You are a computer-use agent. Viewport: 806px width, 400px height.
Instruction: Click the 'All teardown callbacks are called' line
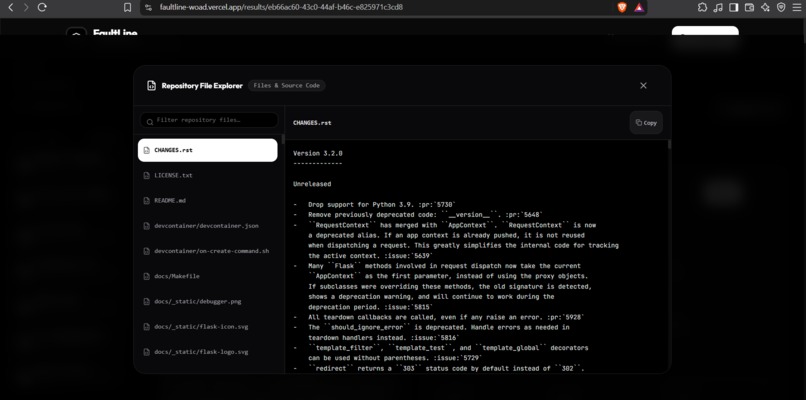click(446, 317)
